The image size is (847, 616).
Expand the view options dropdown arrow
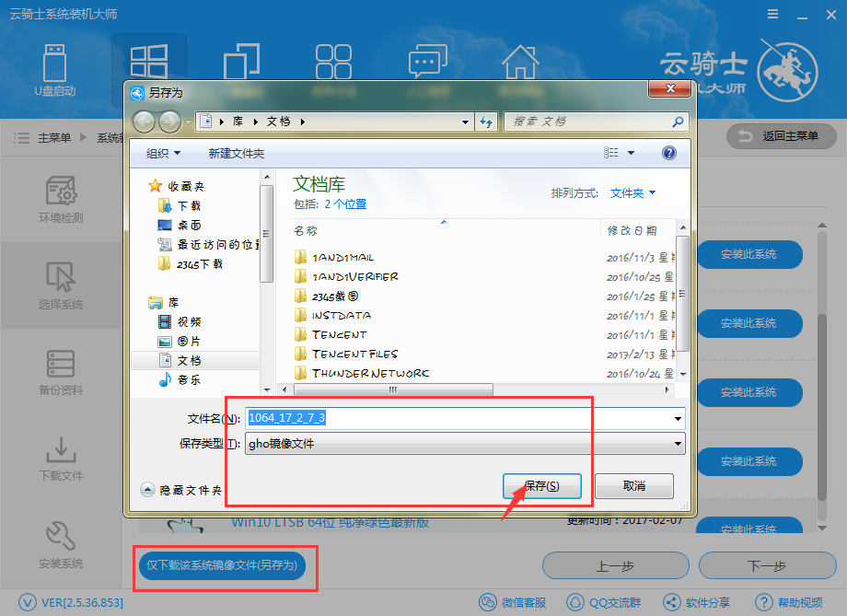pos(631,153)
